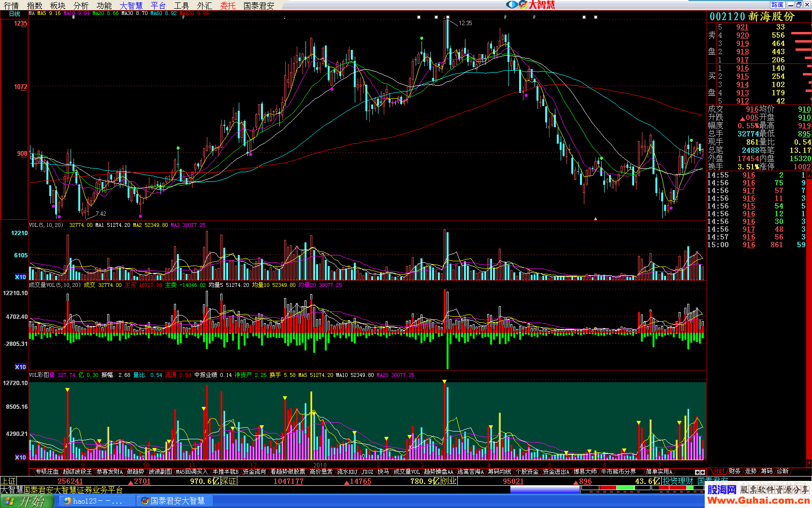This screenshot has width=812, height=508.
Task: Open the 功能 menu
Action: (104, 6)
